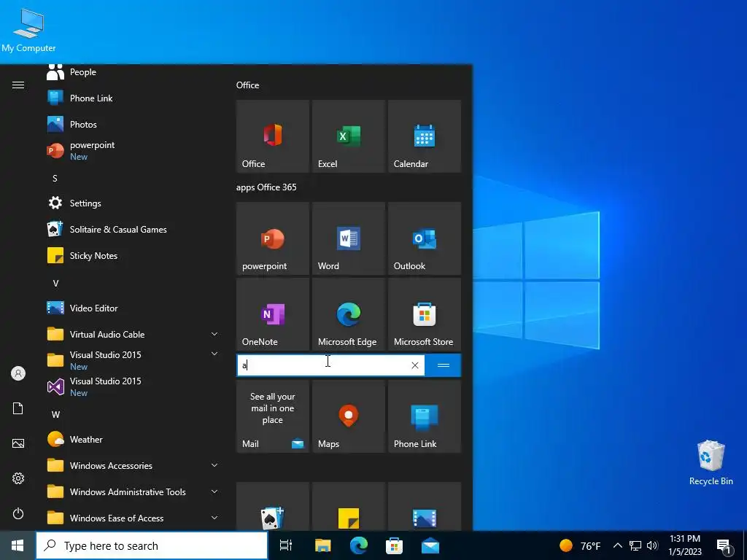
Task: Launch the Word tile
Action: point(348,238)
